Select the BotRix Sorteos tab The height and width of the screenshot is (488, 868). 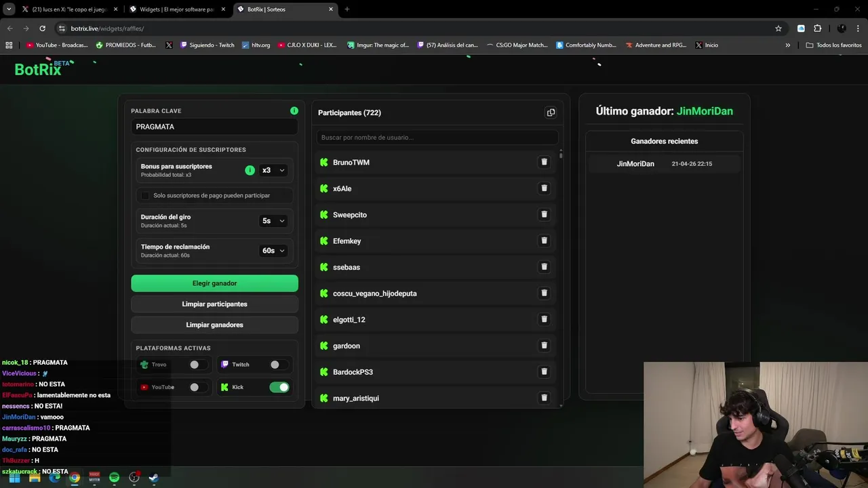[285, 9]
